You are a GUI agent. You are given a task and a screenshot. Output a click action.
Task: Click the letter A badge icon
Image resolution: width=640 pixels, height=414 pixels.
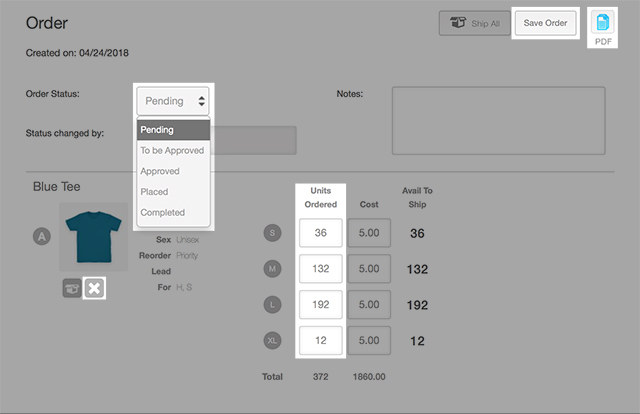pos(42,236)
